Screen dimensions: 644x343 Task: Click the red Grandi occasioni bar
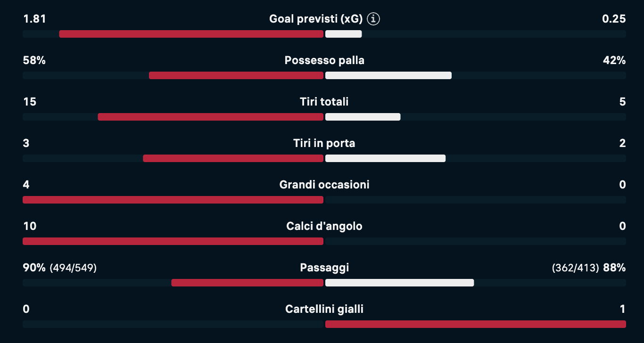[173, 200]
